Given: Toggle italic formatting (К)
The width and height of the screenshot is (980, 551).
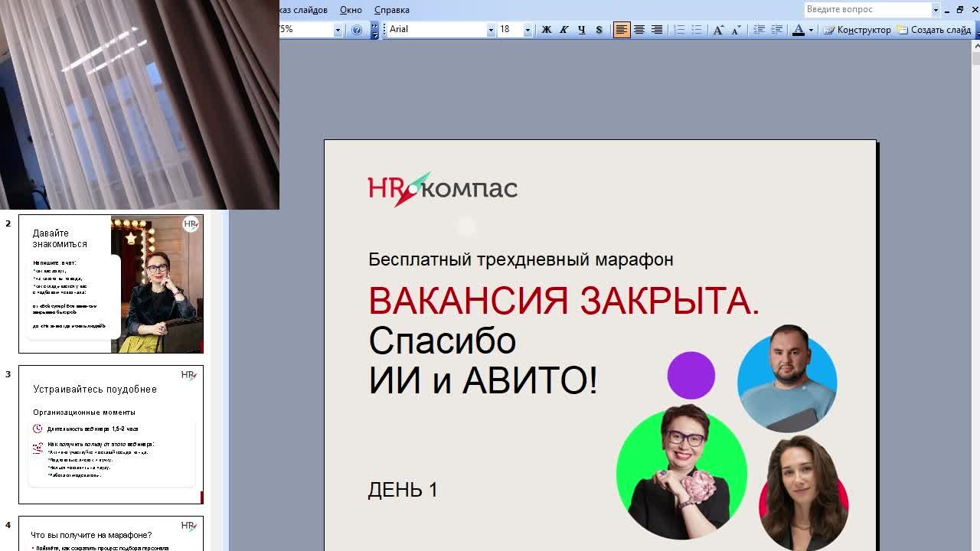Looking at the screenshot, I should pyautogui.click(x=563, y=30).
